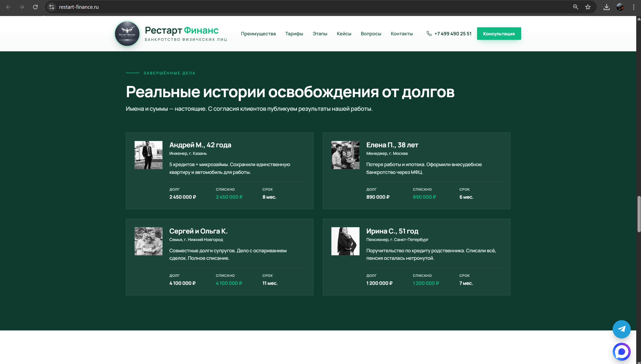Open browser site permissions icon in address bar
This screenshot has width=641, height=364.
pos(51,7)
